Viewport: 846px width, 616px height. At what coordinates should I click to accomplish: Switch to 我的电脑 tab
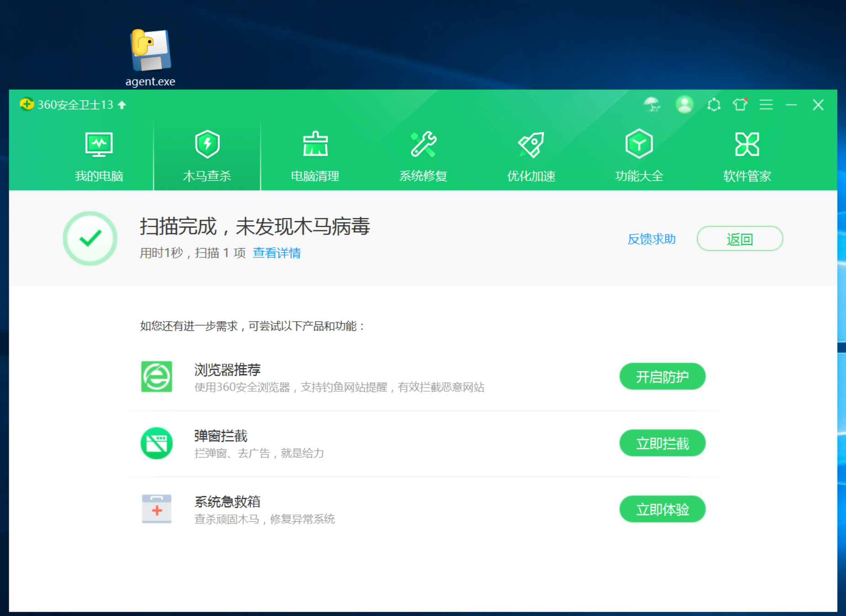(99, 157)
